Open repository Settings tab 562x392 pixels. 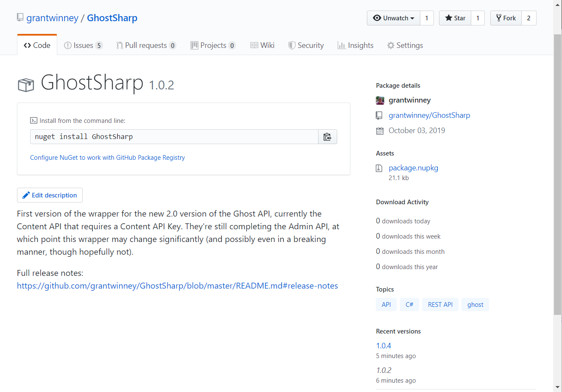point(405,45)
